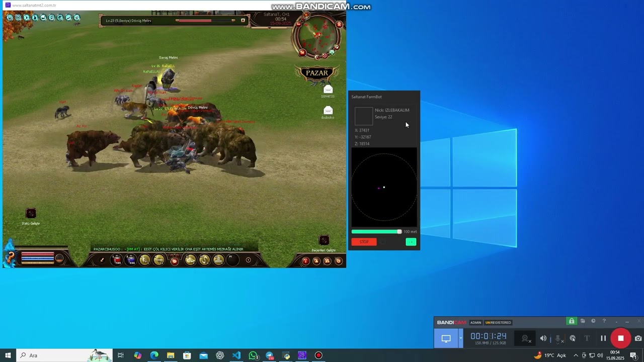Screen dimensions: 644x362
Task: Open Visual Studio Code from taskbar
Action: (x=236, y=355)
